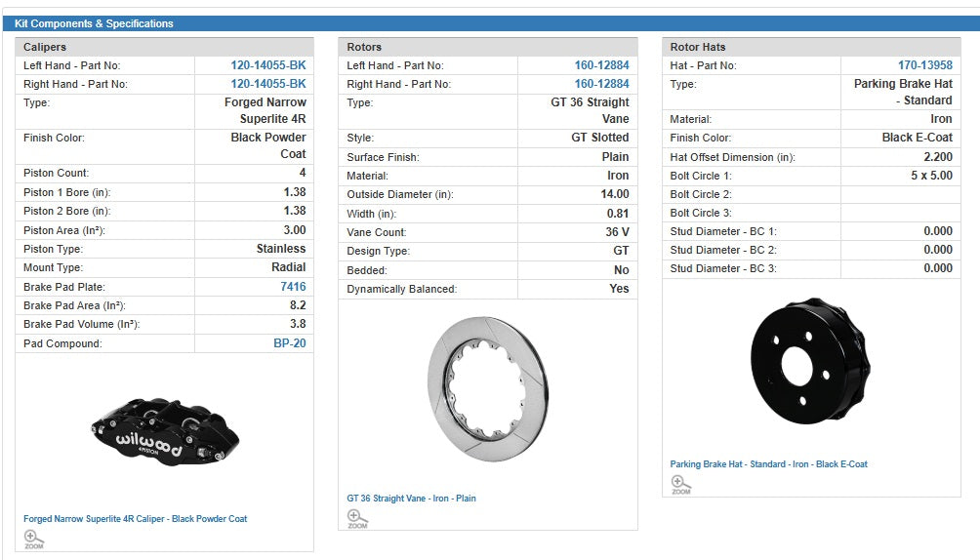Click the black Wilwood caliper image
Viewport: 980px width, 560px height.
tap(164, 430)
